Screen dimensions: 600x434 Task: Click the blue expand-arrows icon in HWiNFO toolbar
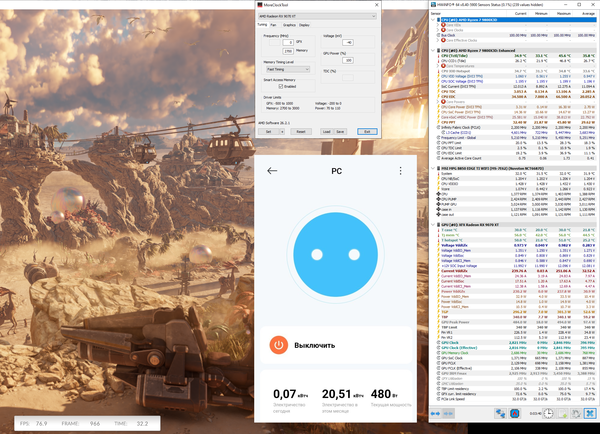(435, 413)
